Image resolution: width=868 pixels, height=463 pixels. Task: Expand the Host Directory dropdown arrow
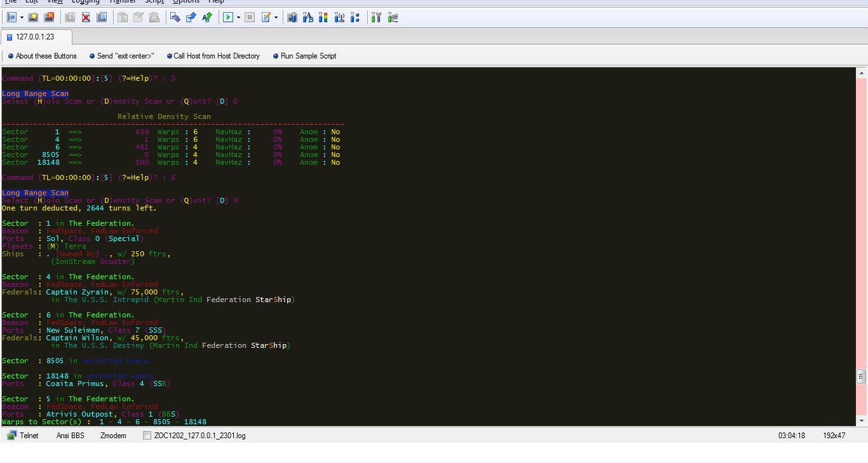(22, 17)
